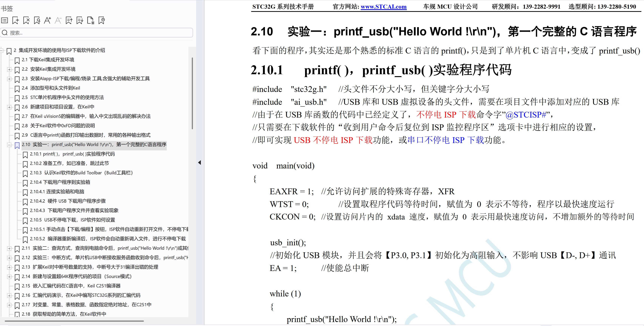Image resolution: width=644 pixels, height=326 pixels.
Task: Click bookmark icon beside 2.7 在Keil uVision5的编辑器中
Action: (17, 117)
